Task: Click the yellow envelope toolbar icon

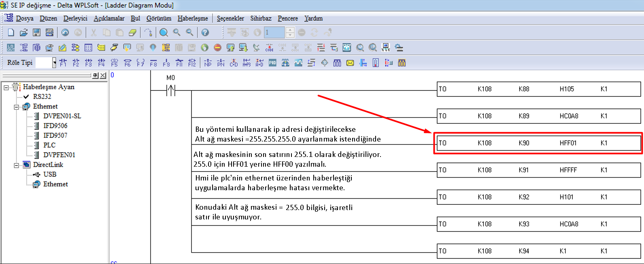Action: 350,63
